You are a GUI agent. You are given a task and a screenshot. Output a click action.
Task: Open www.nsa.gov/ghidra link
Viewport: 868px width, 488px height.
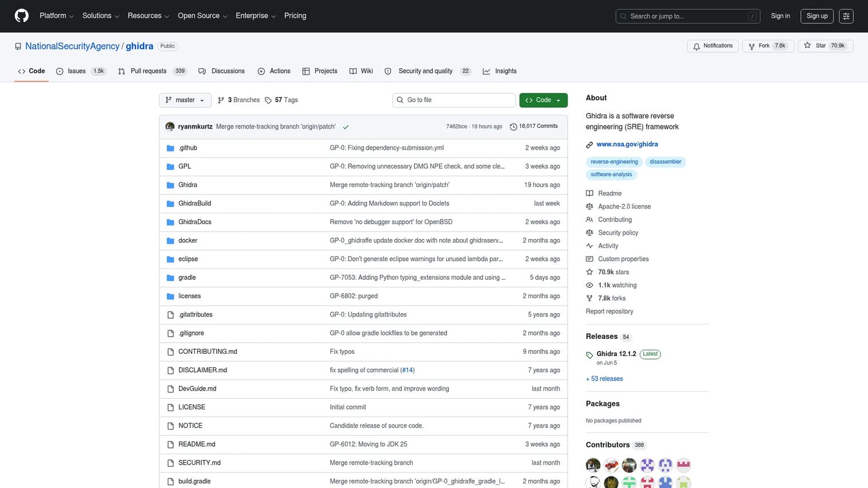[627, 145]
